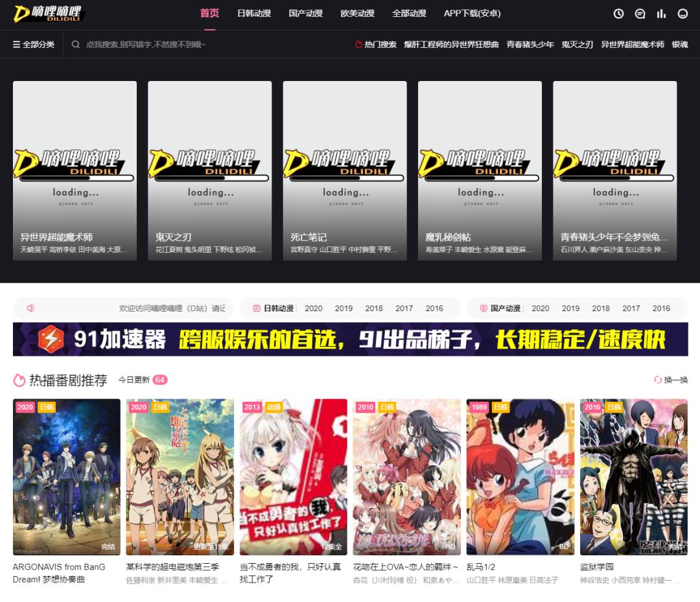Filter 国产动漫 by year 2017
This screenshot has height=602, width=700.
(631, 308)
